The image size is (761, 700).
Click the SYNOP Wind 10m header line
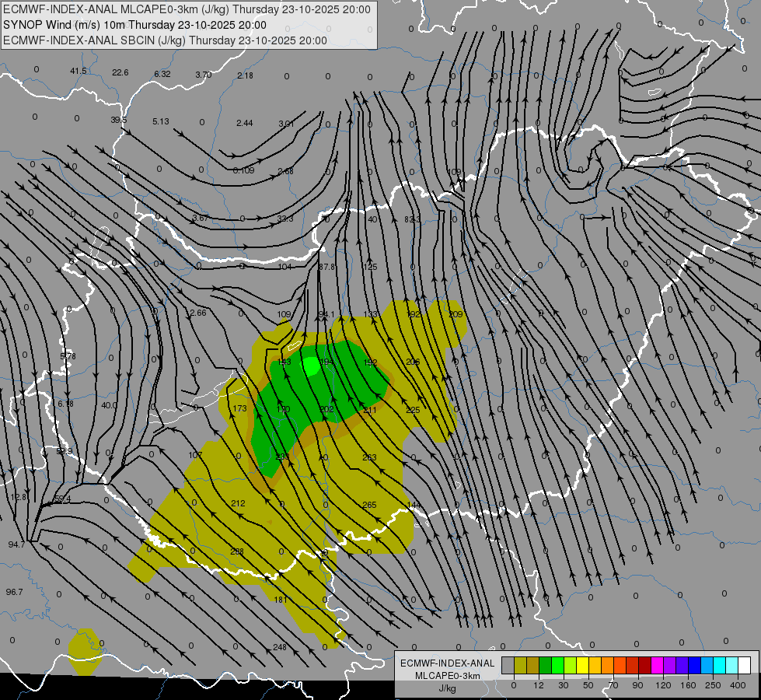point(135,25)
